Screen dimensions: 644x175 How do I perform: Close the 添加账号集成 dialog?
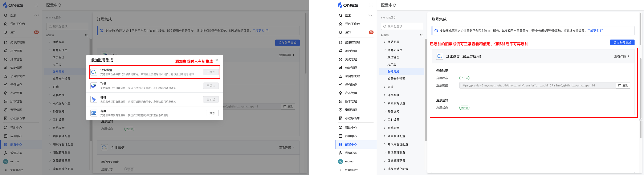click(216, 60)
